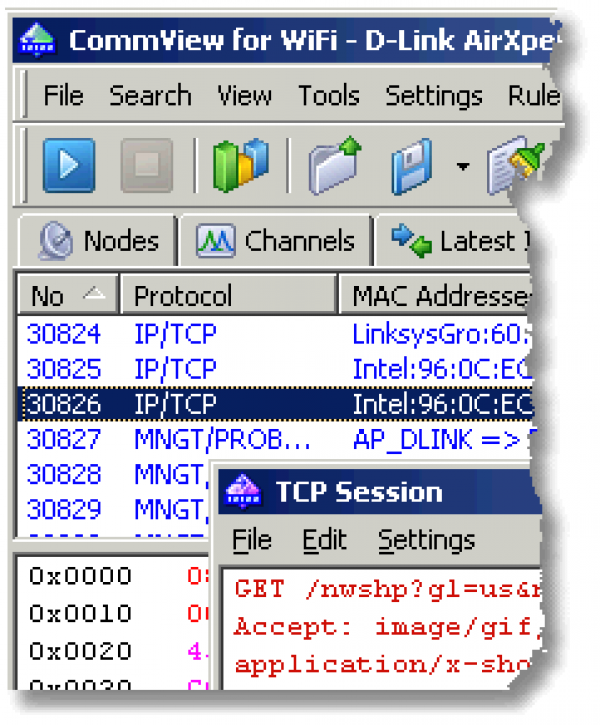Click the open folder toolbar icon
The image size is (600, 725).
(x=335, y=165)
